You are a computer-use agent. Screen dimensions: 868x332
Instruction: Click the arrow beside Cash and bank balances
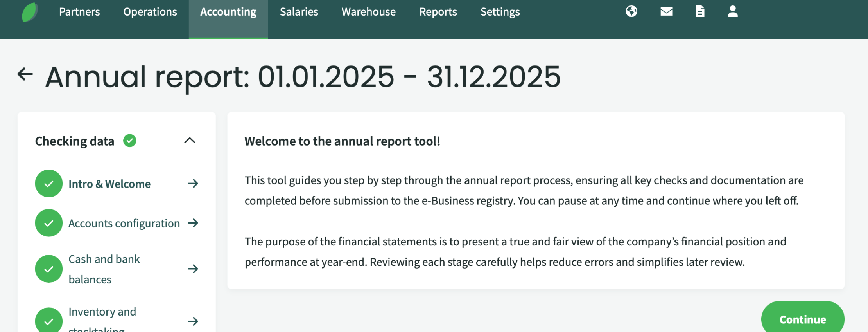click(x=193, y=269)
